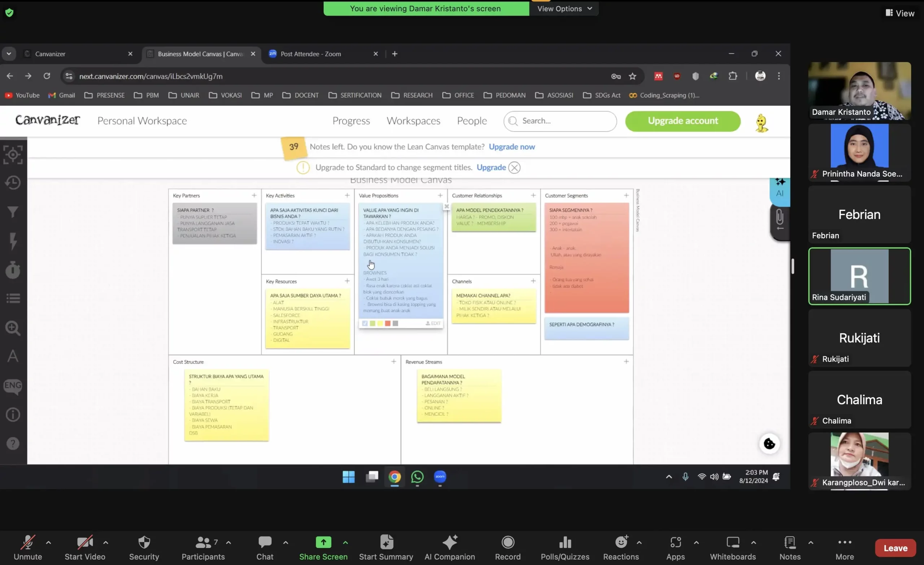Add a note to Customer Segments
Image resolution: width=924 pixels, height=565 pixels.
[626, 195]
